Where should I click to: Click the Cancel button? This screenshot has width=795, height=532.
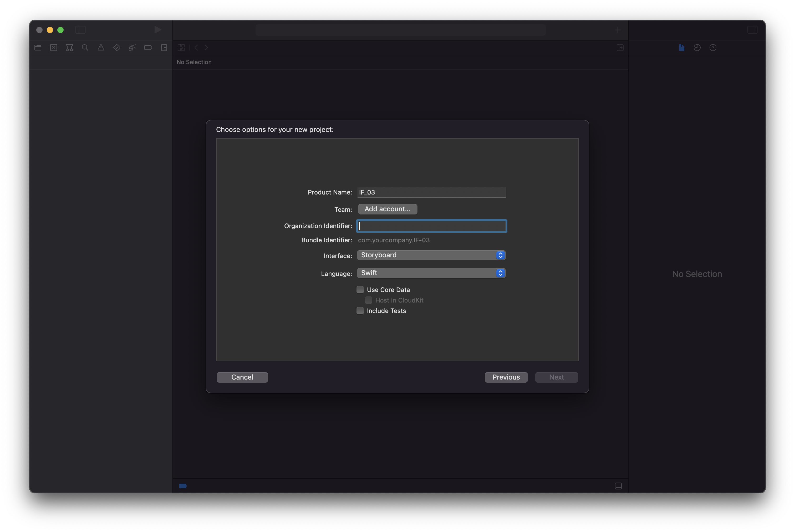coord(242,377)
